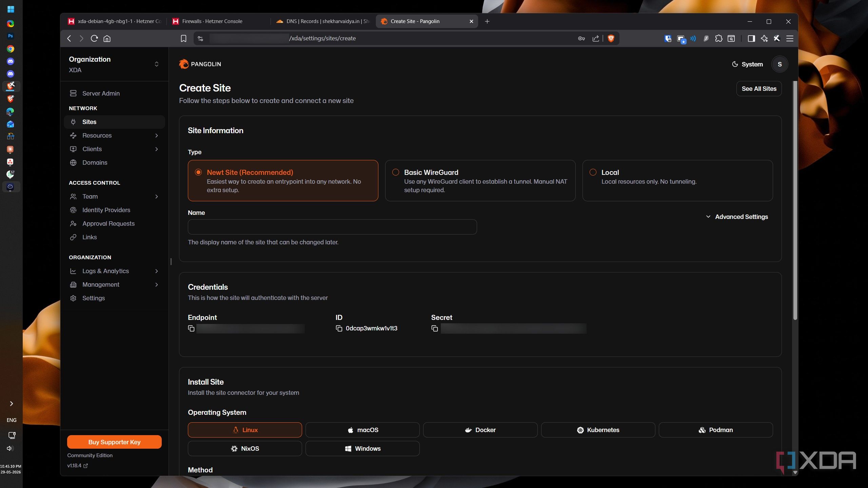Open Domains in sidebar
The image size is (868, 488).
pyautogui.click(x=114, y=163)
